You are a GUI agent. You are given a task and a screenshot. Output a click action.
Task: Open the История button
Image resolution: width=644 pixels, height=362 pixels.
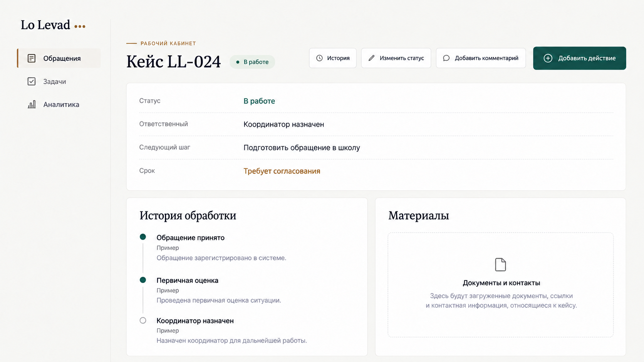point(333,58)
